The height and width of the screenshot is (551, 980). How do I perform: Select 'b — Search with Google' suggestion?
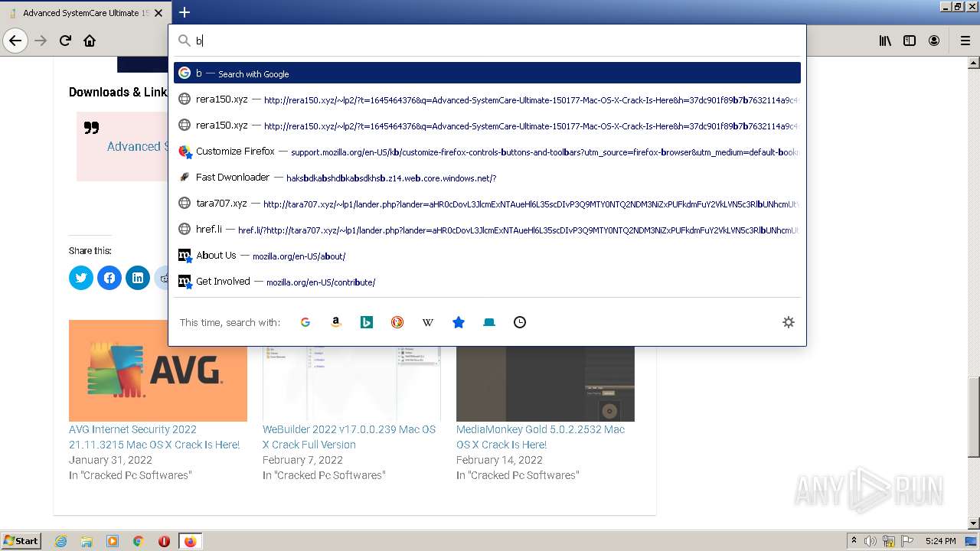click(x=487, y=73)
